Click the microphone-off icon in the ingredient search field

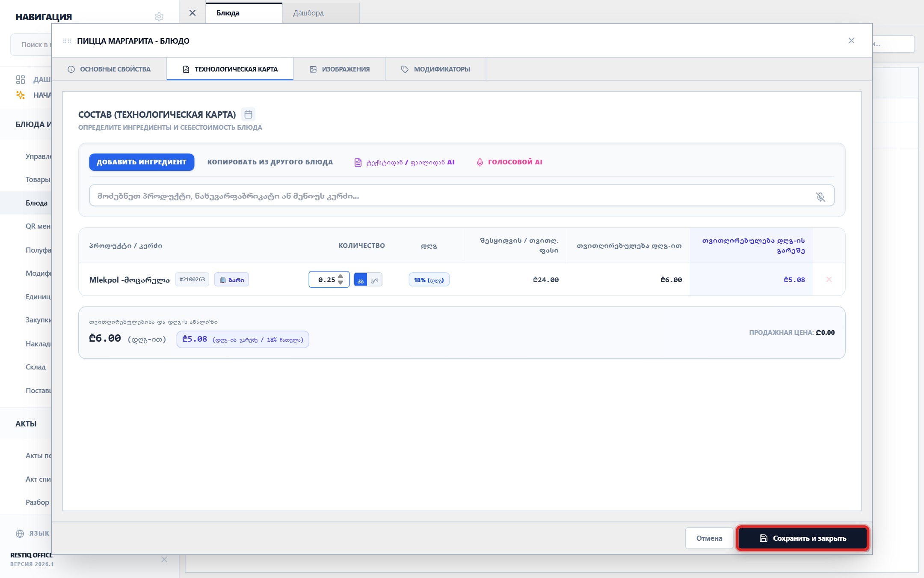coord(820,197)
